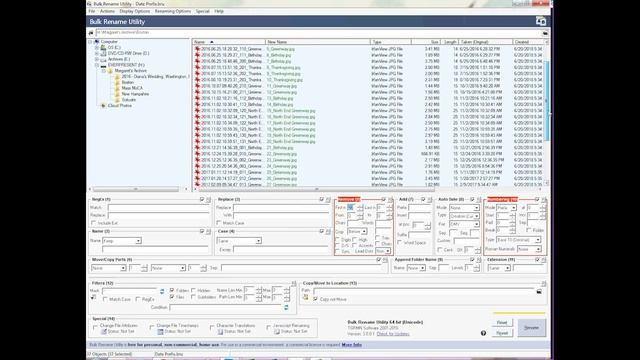
Task: Click the help question mark icon
Action: click(x=483, y=333)
